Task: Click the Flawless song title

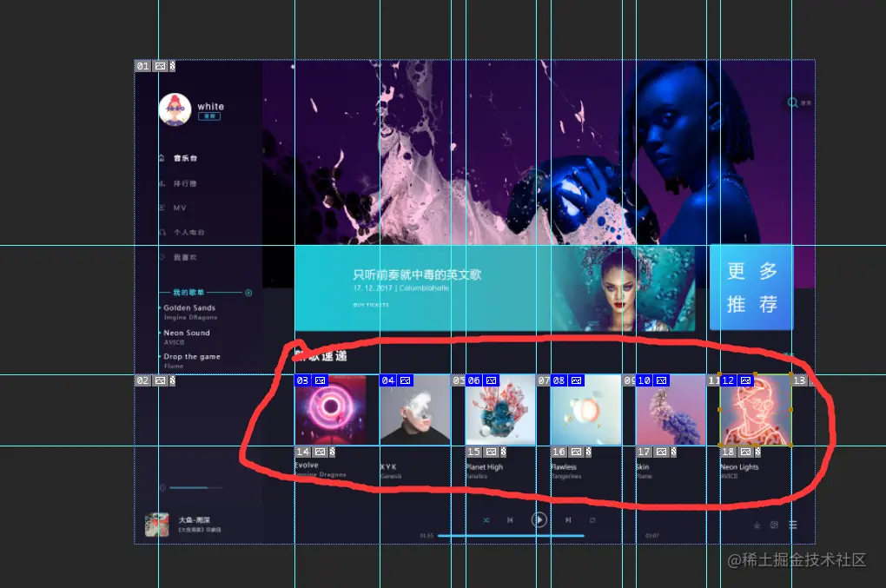Action: click(x=564, y=467)
